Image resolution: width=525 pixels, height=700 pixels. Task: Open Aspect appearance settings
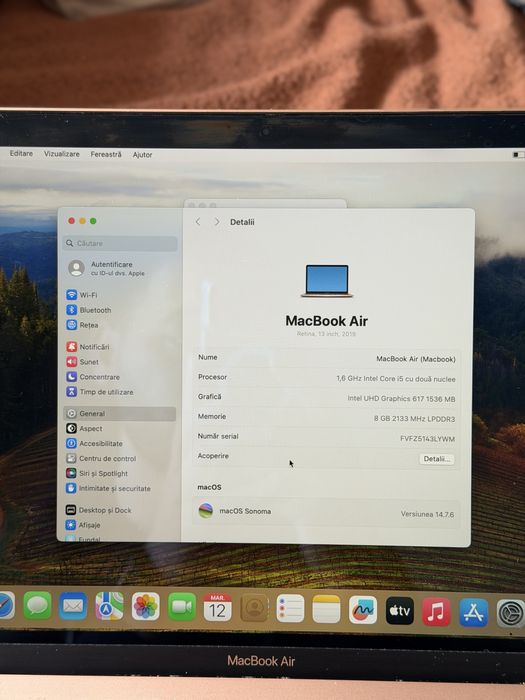click(x=84, y=429)
